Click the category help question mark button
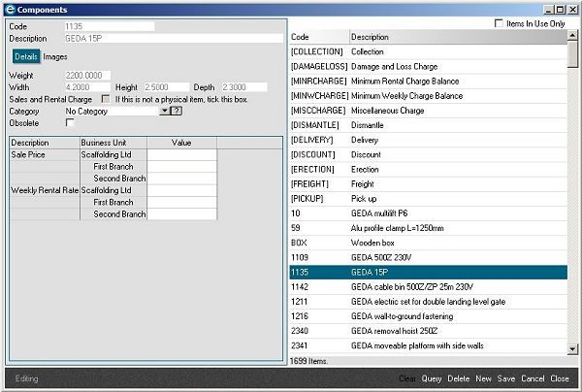Viewport: 582px width, 392px height. (177, 112)
